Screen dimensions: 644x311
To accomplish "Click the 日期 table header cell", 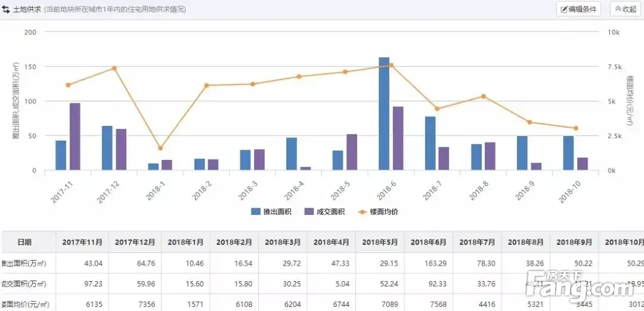I will coord(25,242).
